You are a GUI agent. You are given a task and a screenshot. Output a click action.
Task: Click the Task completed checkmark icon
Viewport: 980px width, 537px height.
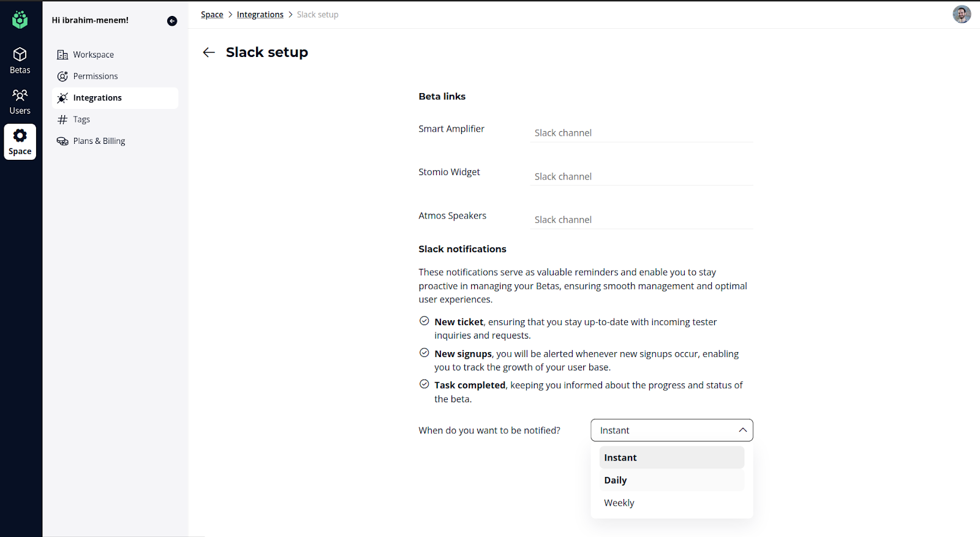424,384
